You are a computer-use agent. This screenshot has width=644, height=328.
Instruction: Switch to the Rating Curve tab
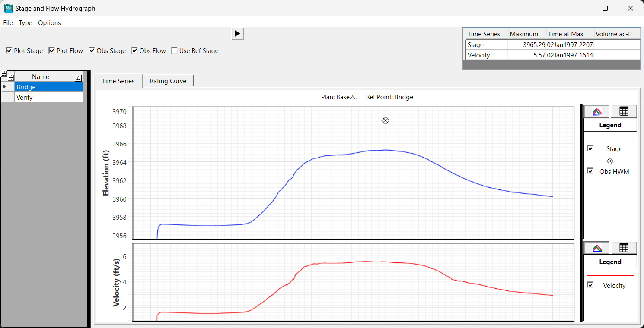point(168,81)
